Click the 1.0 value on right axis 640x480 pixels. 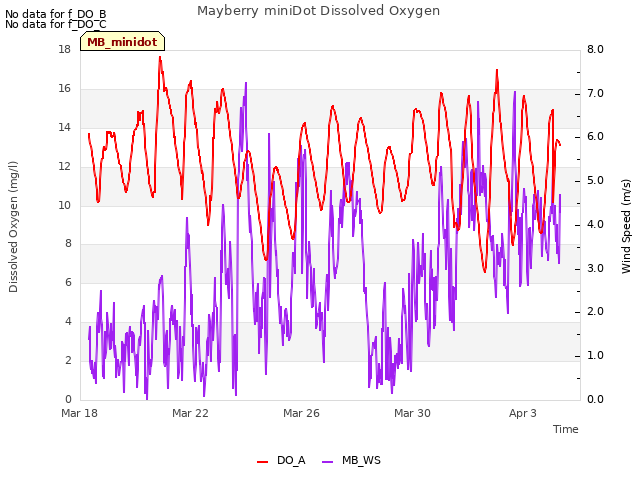(x=595, y=355)
